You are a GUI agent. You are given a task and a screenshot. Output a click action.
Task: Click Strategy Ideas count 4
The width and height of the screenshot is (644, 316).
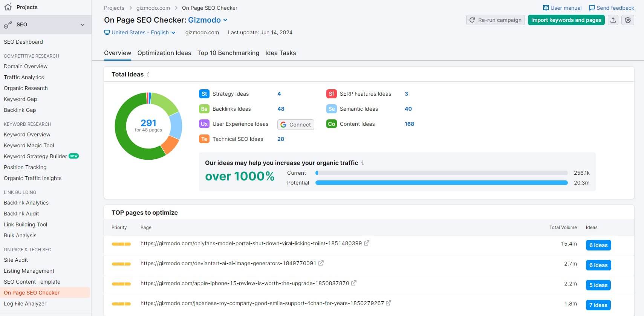coord(279,94)
